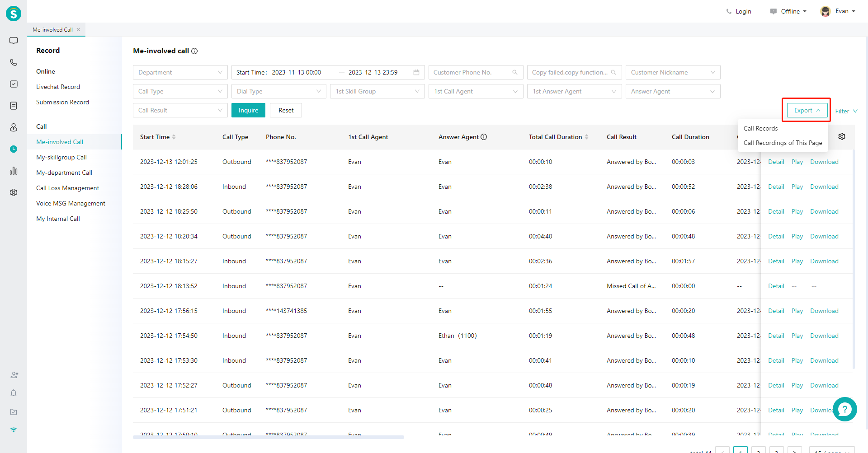Open My Internal Call menu item
The width and height of the screenshot is (868, 453).
(58, 219)
